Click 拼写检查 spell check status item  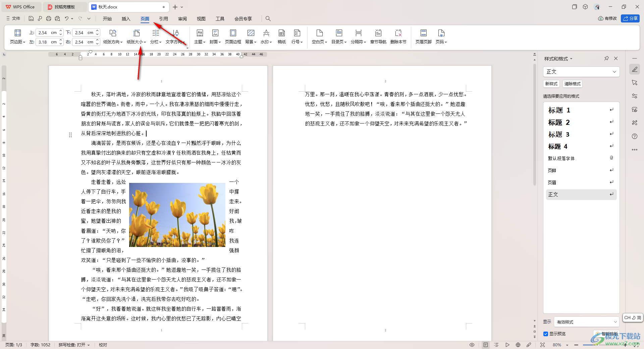(x=74, y=345)
